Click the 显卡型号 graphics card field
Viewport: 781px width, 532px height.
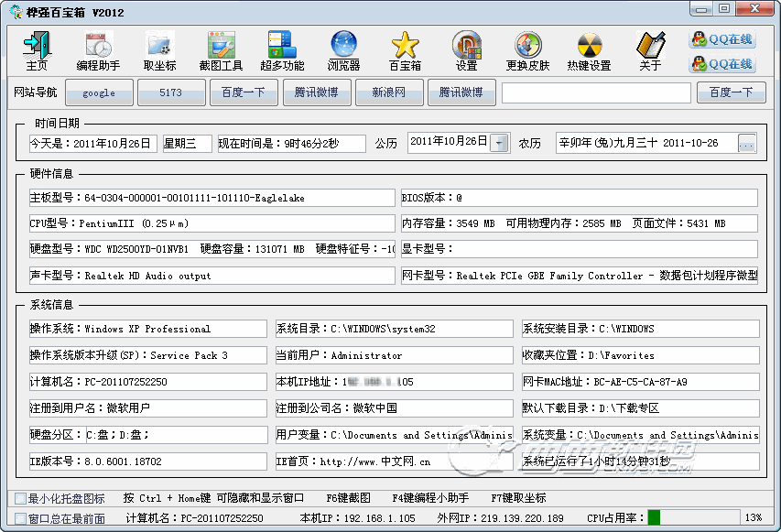click(580, 248)
